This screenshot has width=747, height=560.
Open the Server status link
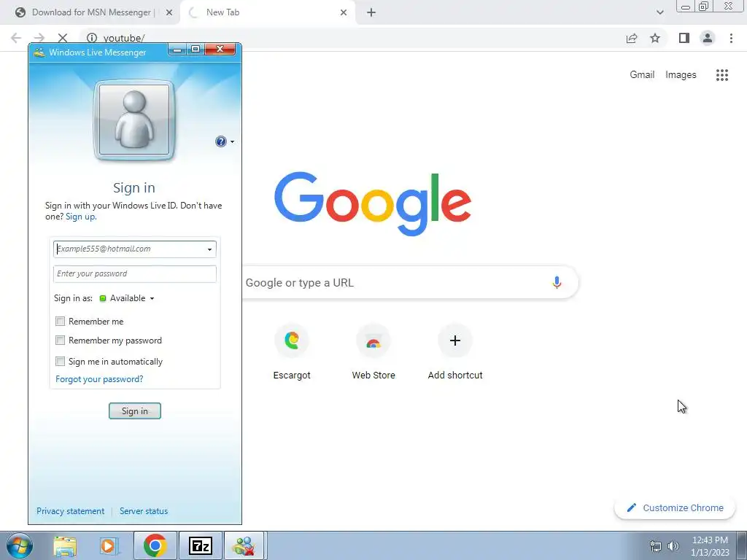144,511
